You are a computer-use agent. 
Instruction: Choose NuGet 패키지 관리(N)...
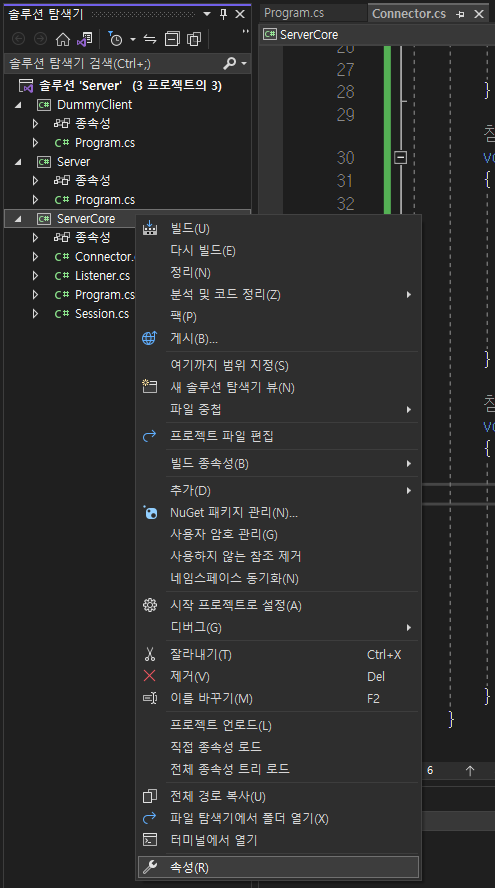pos(278,513)
